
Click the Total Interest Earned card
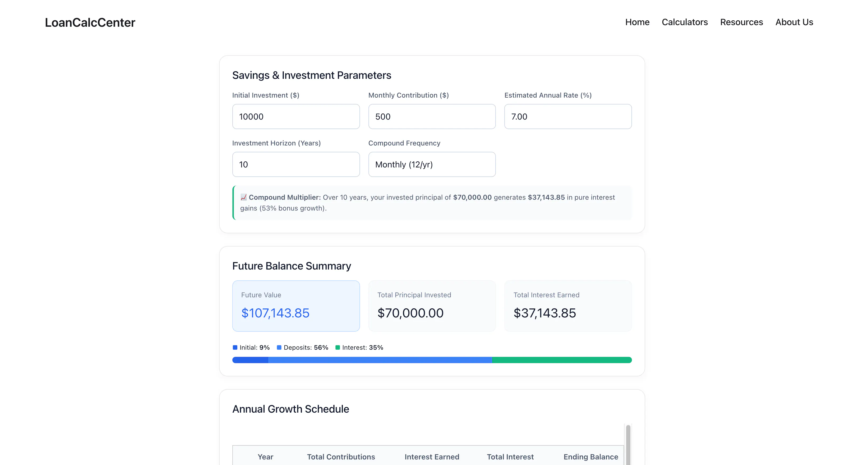click(568, 306)
